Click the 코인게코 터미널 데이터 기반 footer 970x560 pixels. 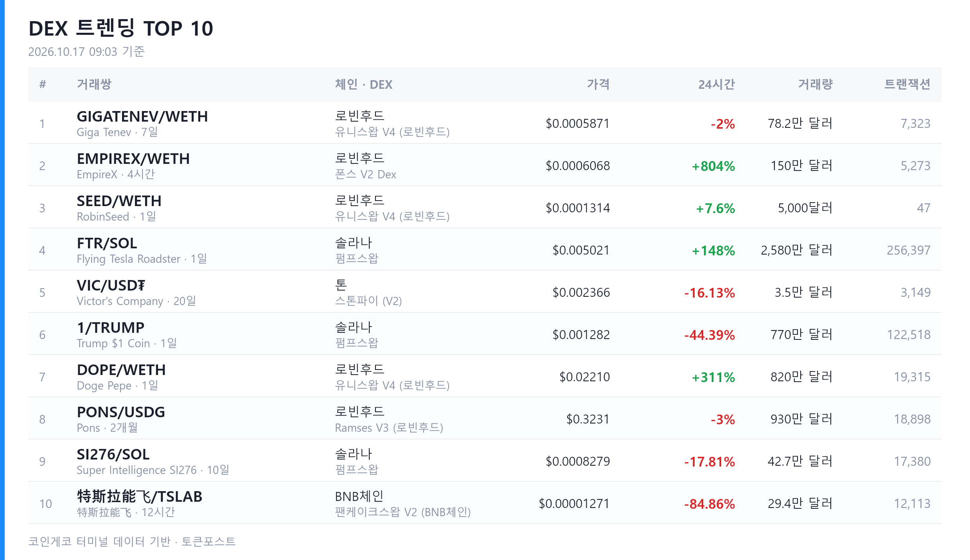point(99,542)
